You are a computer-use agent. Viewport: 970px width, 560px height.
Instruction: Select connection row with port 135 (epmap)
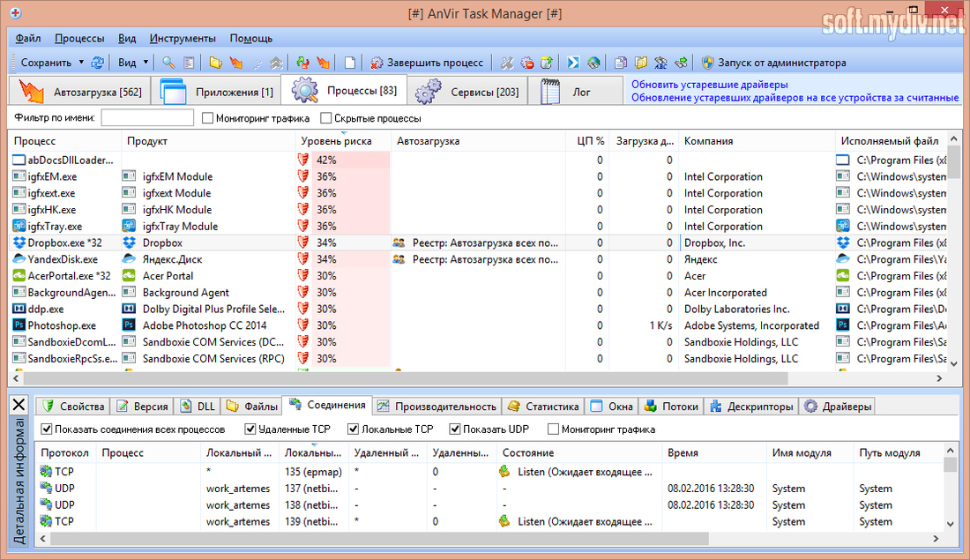pos(489,472)
